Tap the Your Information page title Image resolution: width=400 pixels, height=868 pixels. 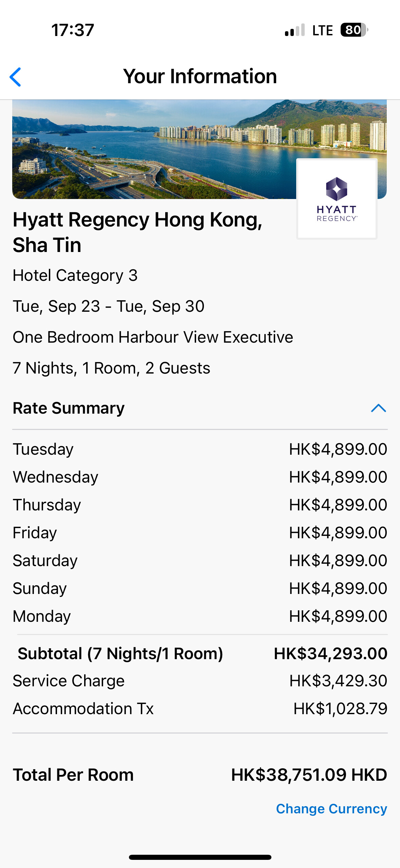pos(200,76)
